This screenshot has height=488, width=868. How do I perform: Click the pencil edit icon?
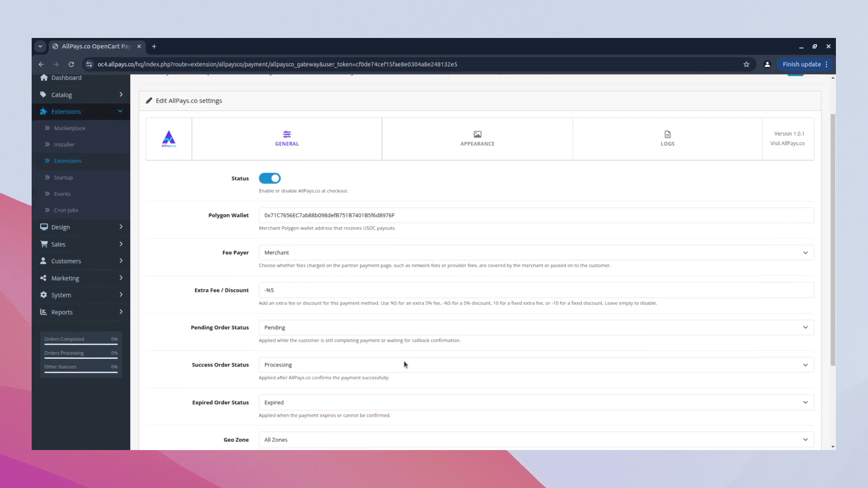tap(149, 101)
